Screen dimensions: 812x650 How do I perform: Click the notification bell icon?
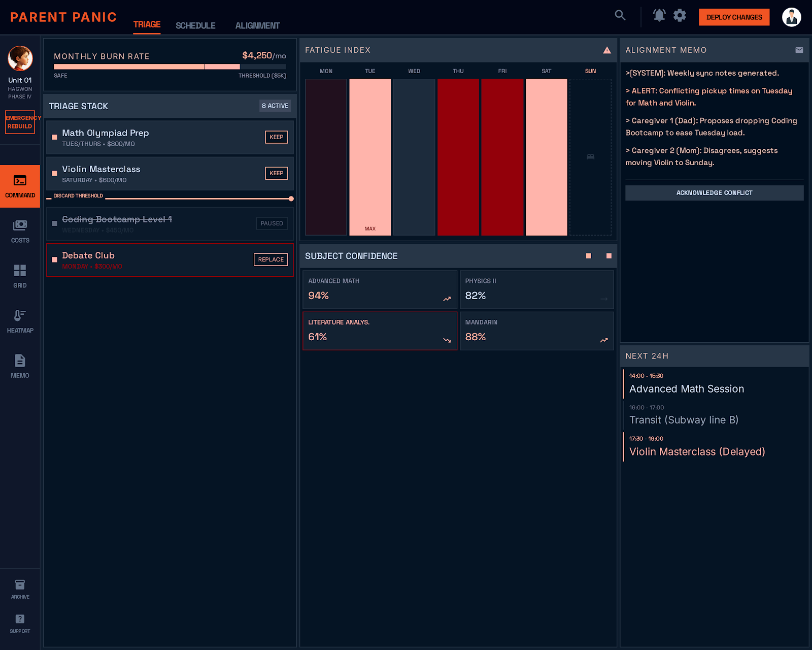[x=659, y=15]
